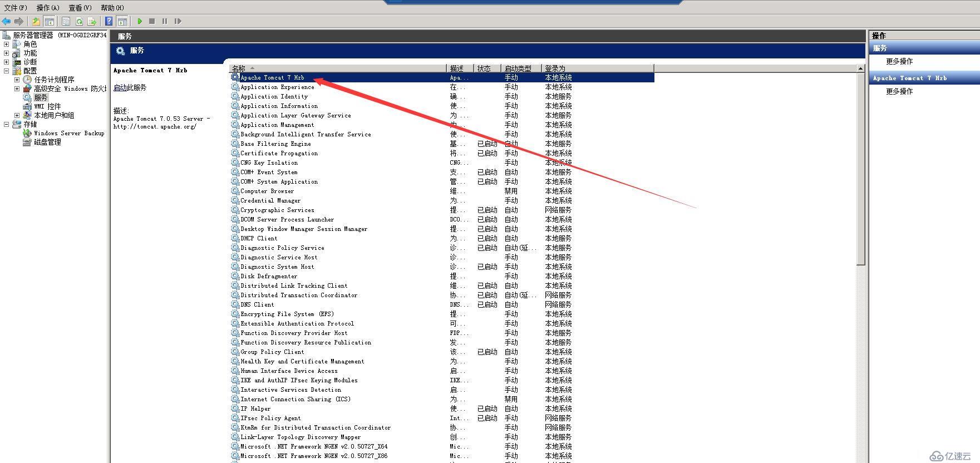This screenshot has width=980, height=463.
Task: Select 诊断 in the console tree
Action: (x=30, y=62)
